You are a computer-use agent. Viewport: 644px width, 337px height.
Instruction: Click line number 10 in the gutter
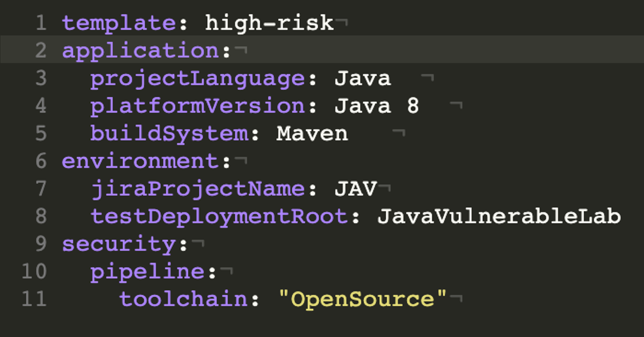[34, 272]
